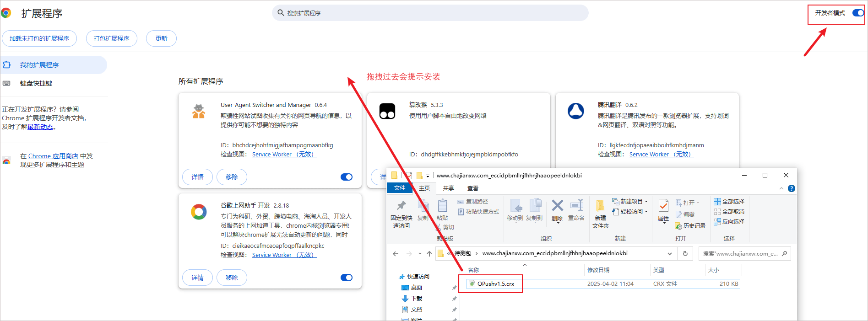Image resolution: width=868 pixels, height=321 pixels.
Task: Open recent locations dropdown arrow
Action: [419, 254]
